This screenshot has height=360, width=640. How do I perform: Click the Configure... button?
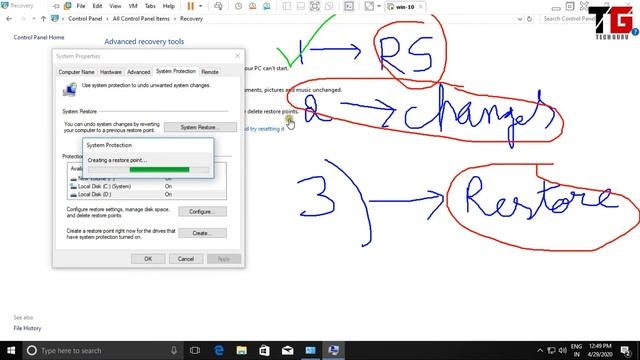202,212
